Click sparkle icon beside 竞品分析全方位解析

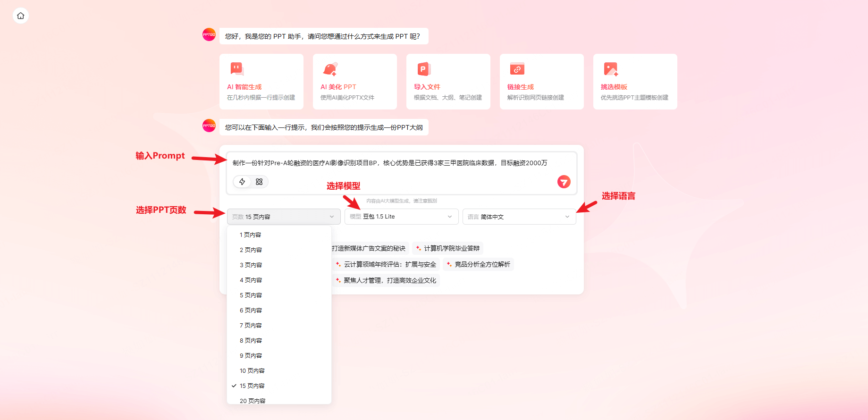pos(449,264)
